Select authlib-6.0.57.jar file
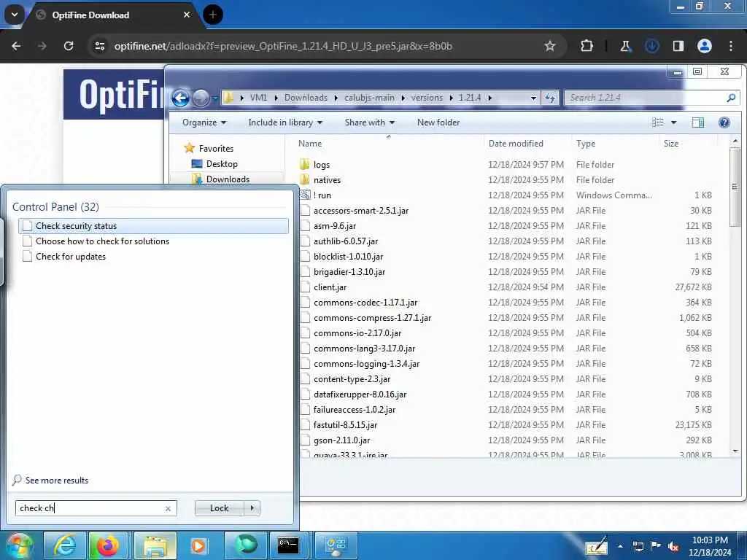The image size is (747, 560). pos(345,241)
